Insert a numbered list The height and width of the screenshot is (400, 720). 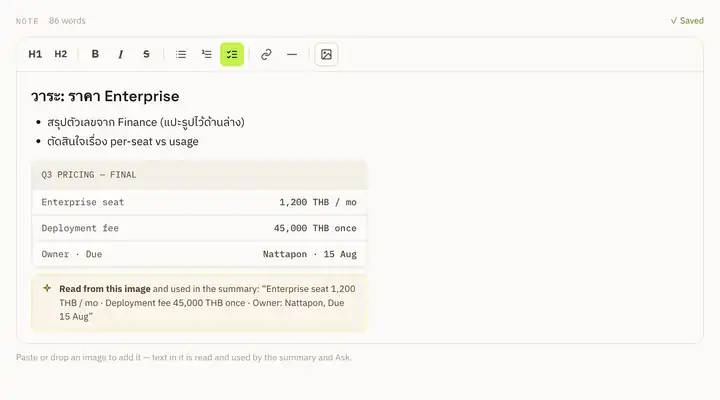pos(207,54)
